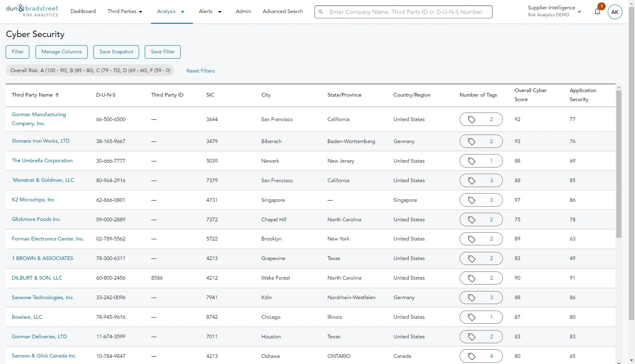Click Save Snapshot button
This screenshot has width=635, height=364.
point(116,52)
